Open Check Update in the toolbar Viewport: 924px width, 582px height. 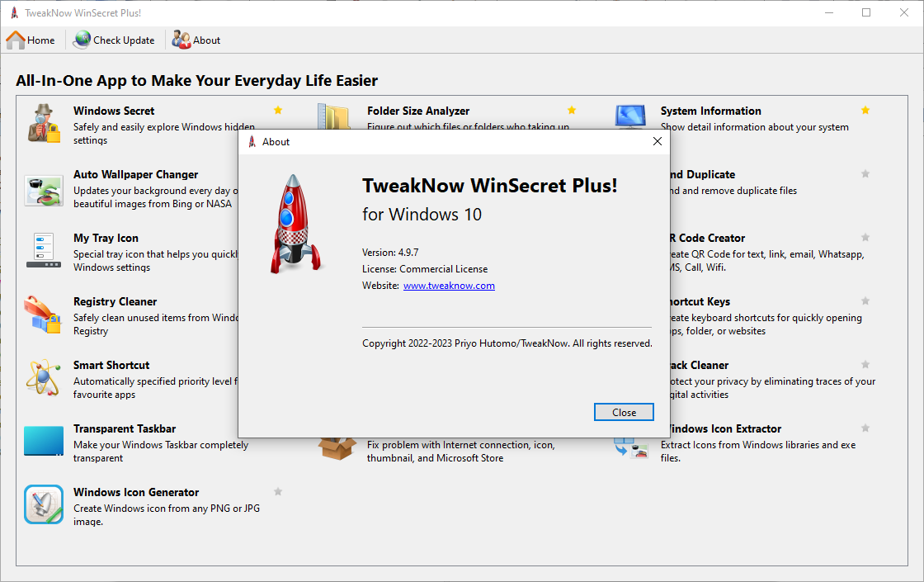[x=115, y=40]
